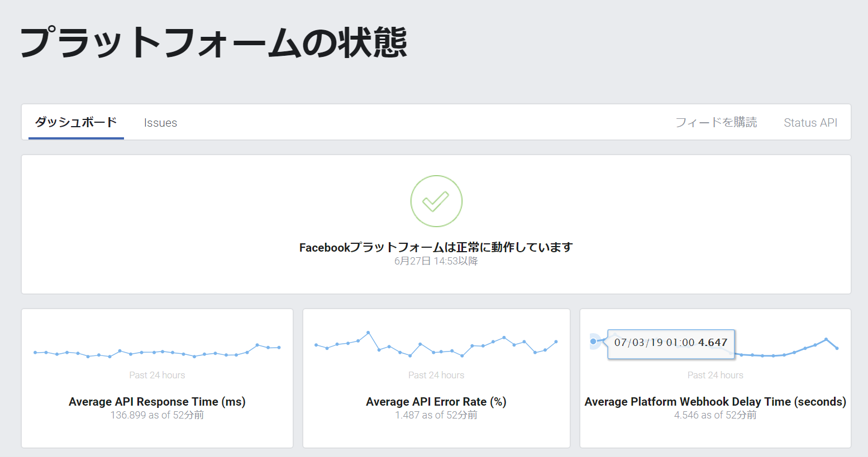The width and height of the screenshot is (868, 457).
Task: Open the Status API link
Action: click(810, 123)
